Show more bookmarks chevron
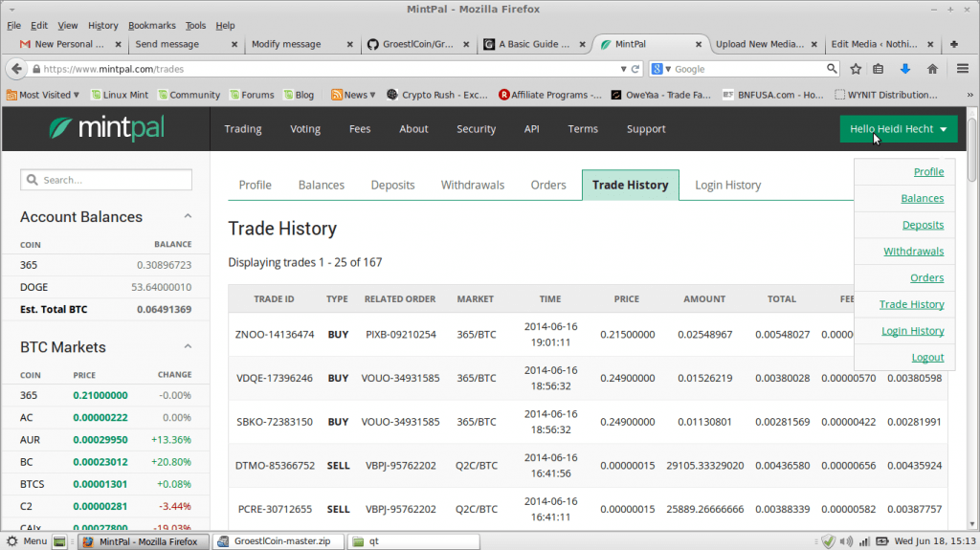This screenshot has width=980, height=550. (x=970, y=95)
